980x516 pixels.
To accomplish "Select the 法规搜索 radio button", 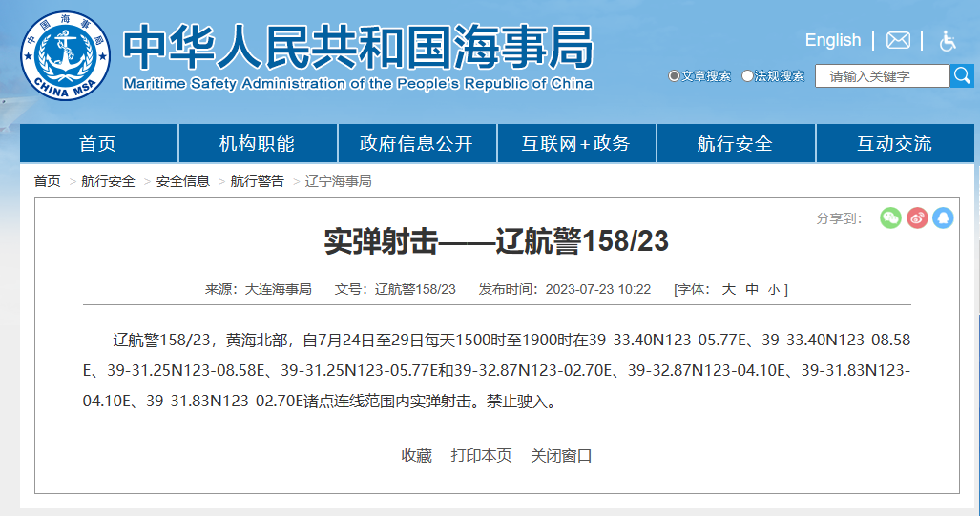I will click(748, 76).
